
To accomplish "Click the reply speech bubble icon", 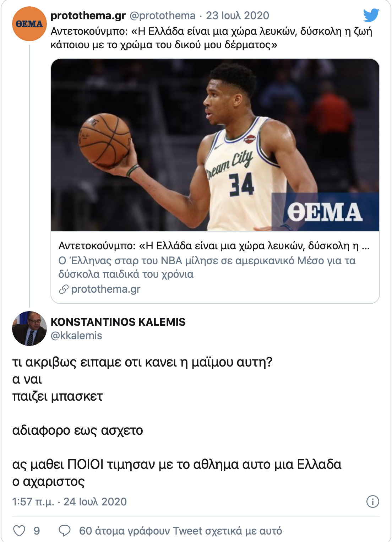I will point(65,531).
